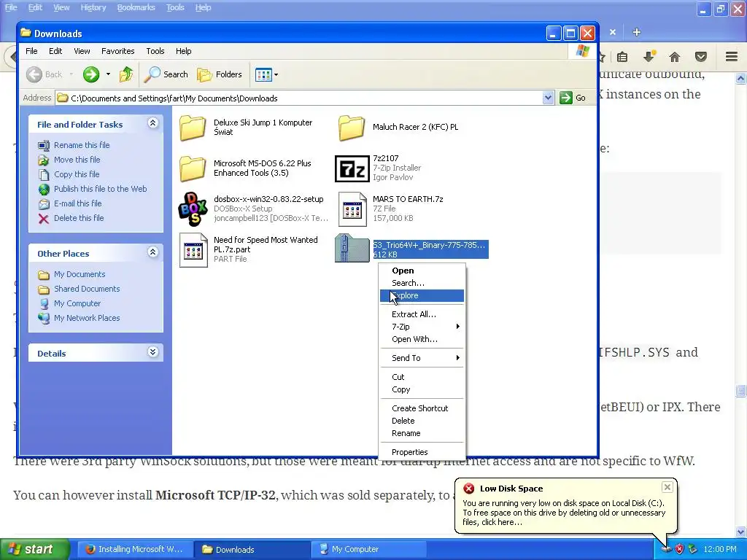The height and width of the screenshot is (560, 747).
Task: Open the Views icon in toolbar
Action: [263, 74]
